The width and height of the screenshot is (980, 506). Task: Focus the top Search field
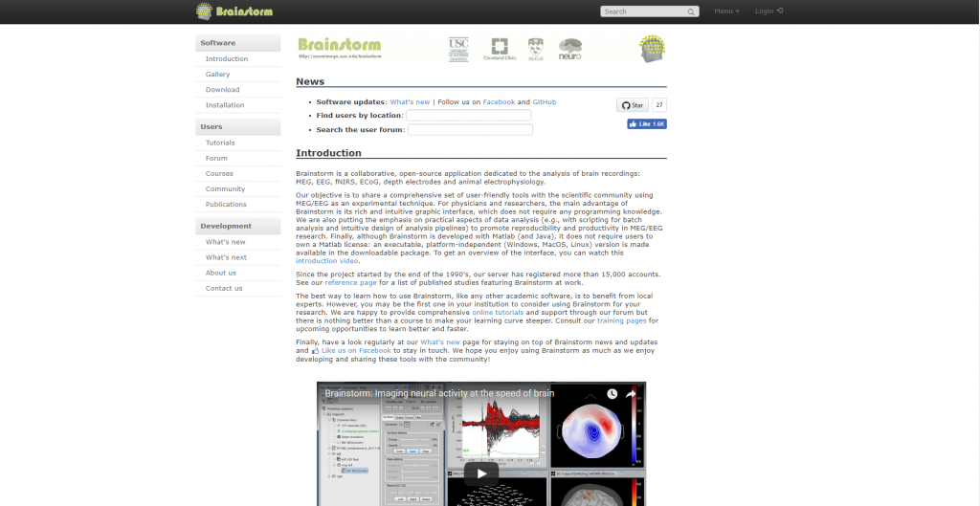tap(650, 11)
